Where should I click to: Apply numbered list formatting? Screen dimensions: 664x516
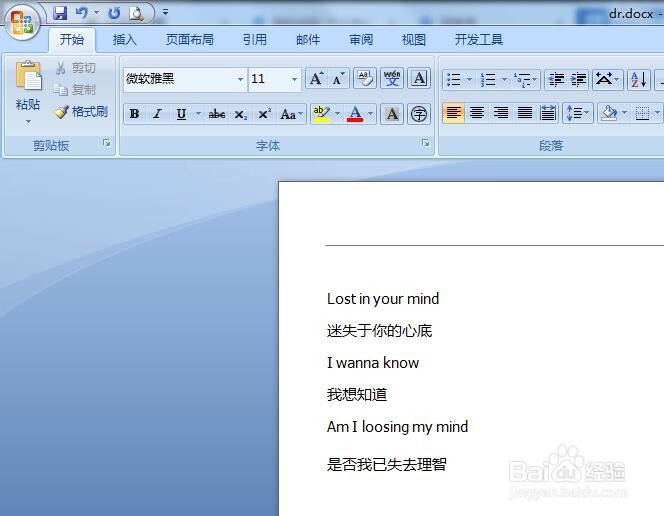point(488,79)
